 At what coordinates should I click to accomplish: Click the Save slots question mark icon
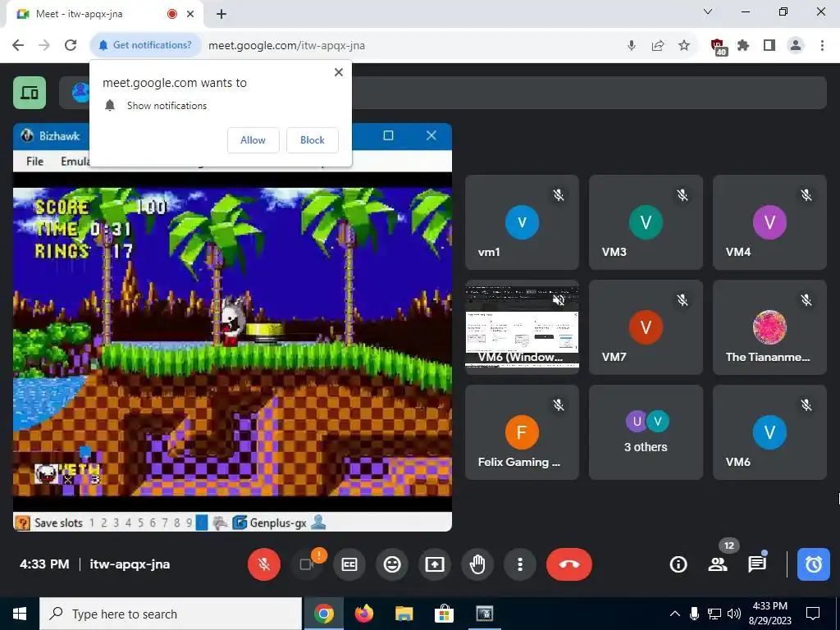pyautogui.click(x=22, y=523)
